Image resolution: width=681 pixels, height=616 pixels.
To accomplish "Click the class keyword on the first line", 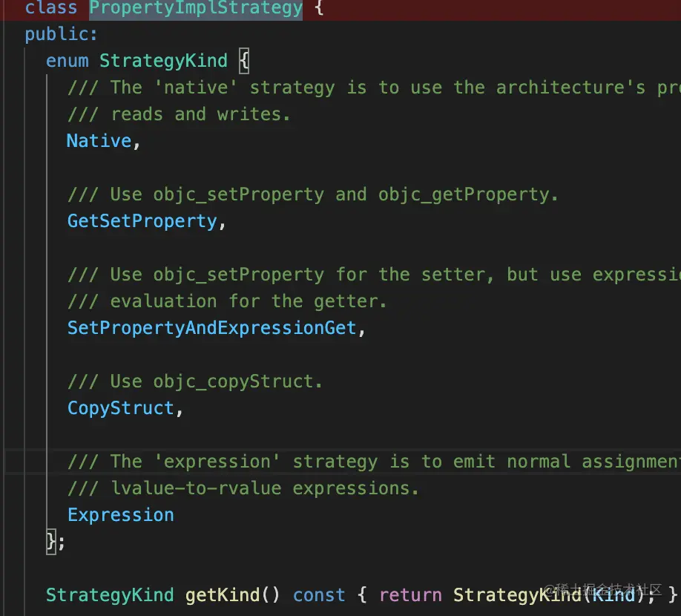I will pyautogui.click(x=51, y=8).
